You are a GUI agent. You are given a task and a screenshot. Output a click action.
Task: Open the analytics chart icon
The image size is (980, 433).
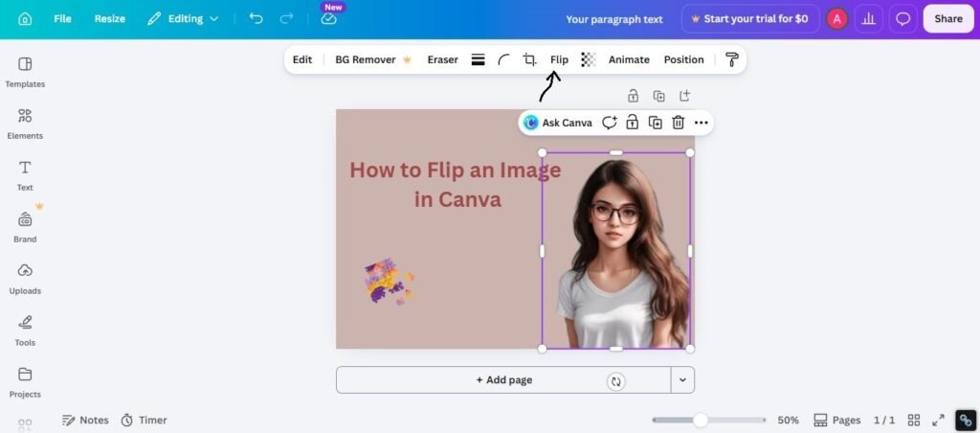869,19
